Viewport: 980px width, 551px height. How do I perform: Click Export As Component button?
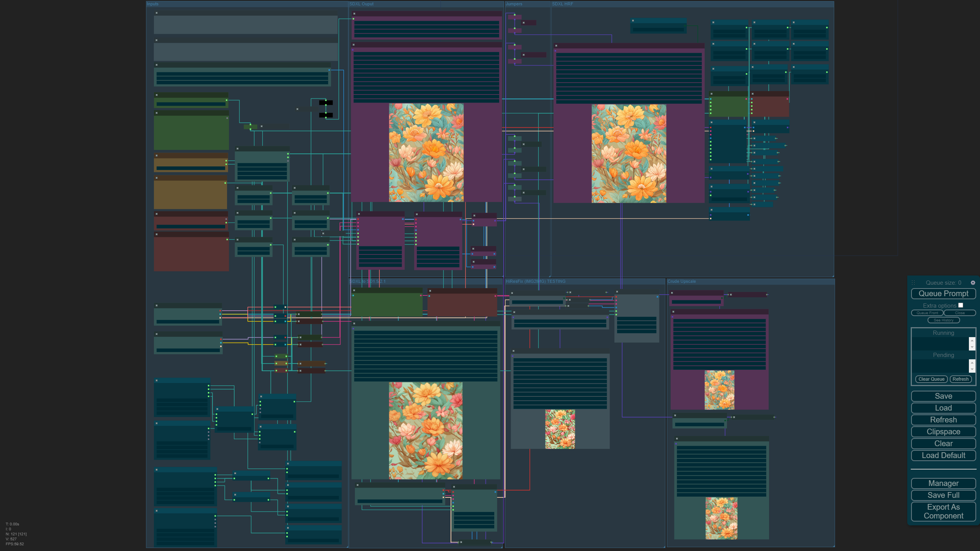(943, 511)
